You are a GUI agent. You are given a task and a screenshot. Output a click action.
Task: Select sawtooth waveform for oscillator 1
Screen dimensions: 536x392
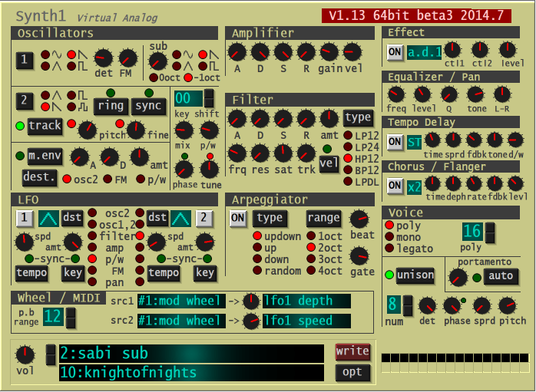coord(71,54)
